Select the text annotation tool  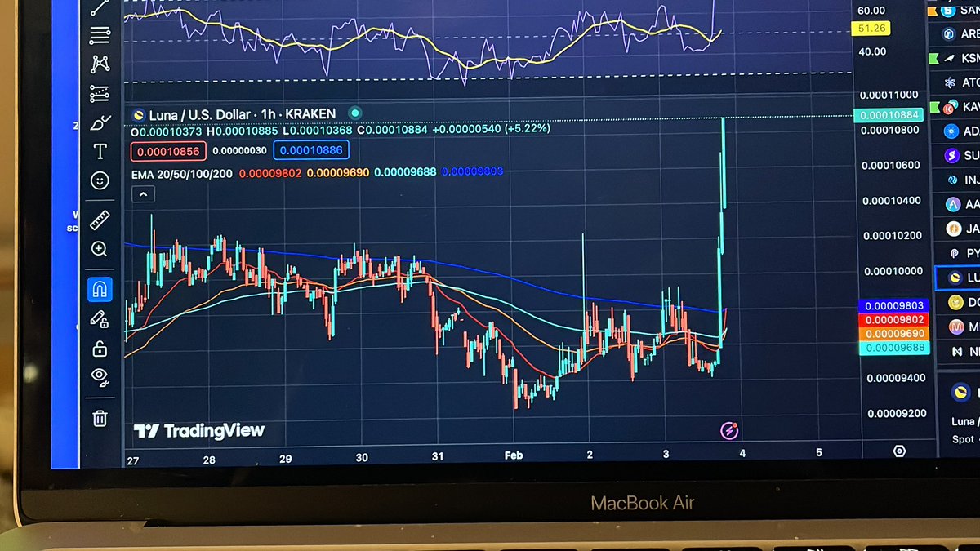click(x=100, y=151)
